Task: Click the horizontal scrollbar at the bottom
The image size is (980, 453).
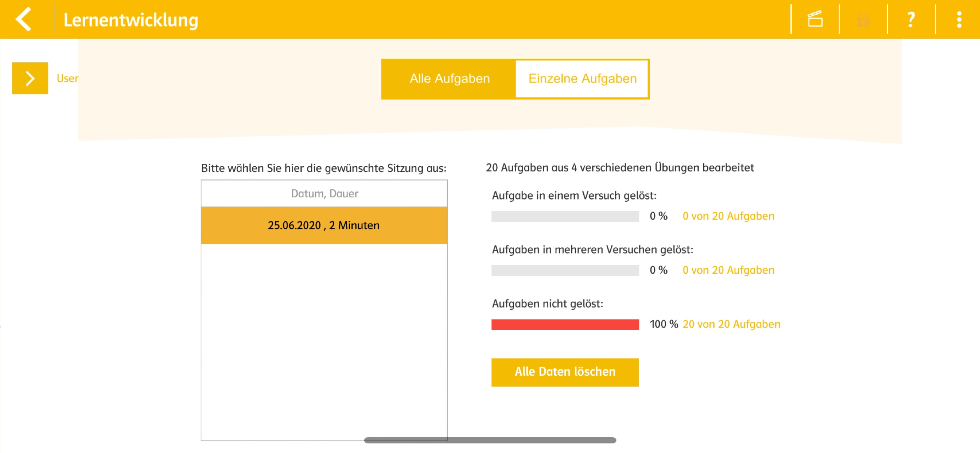Action: point(490,440)
